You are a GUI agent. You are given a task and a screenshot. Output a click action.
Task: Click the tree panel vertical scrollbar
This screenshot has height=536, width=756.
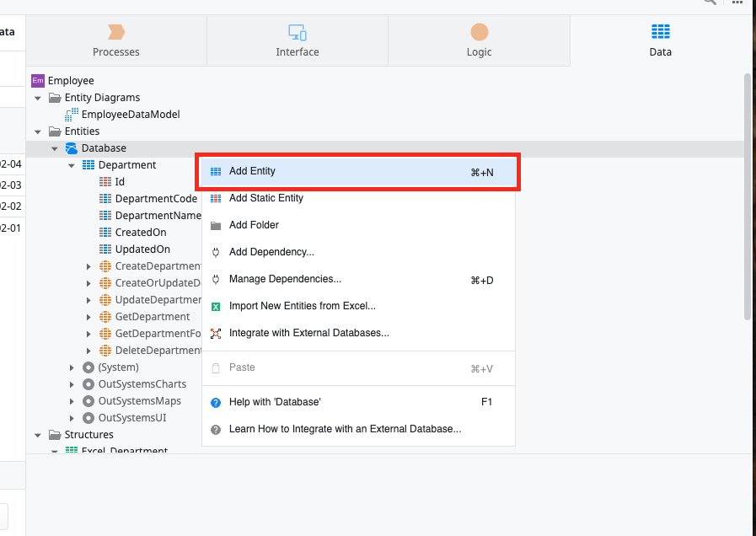pos(748,196)
